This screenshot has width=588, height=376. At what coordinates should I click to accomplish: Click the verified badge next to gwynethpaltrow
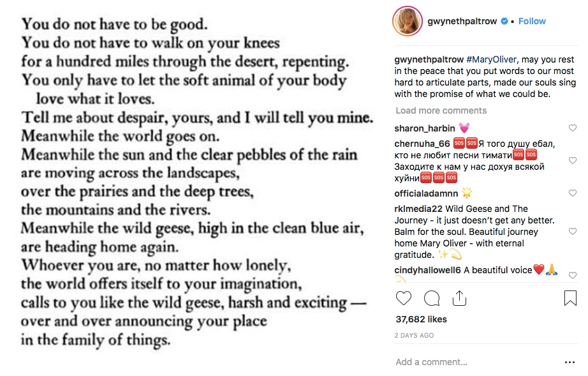[x=504, y=21]
